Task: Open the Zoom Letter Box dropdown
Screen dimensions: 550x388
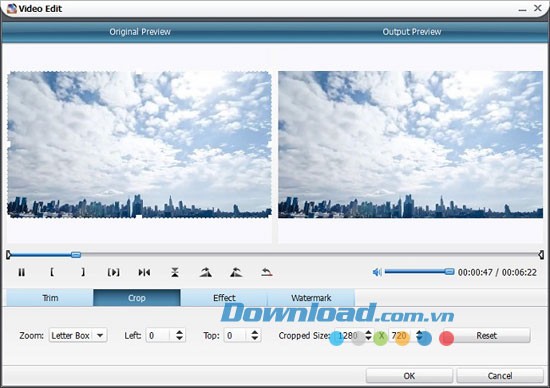Action: 78,335
